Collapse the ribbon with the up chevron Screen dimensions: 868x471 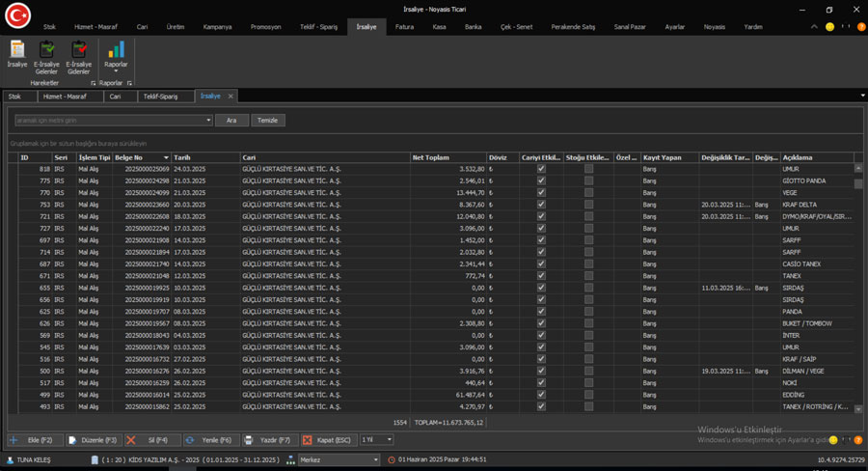click(814, 27)
